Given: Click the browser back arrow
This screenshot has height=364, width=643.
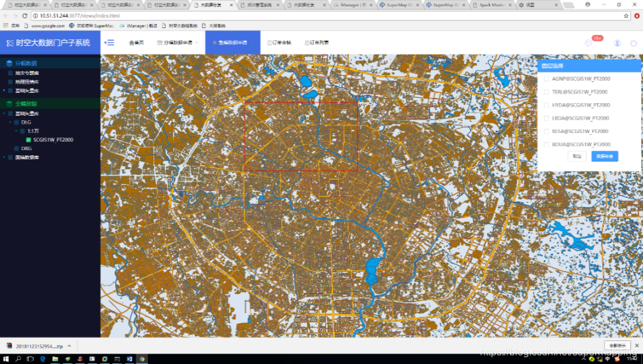Looking at the screenshot, I should point(6,15).
